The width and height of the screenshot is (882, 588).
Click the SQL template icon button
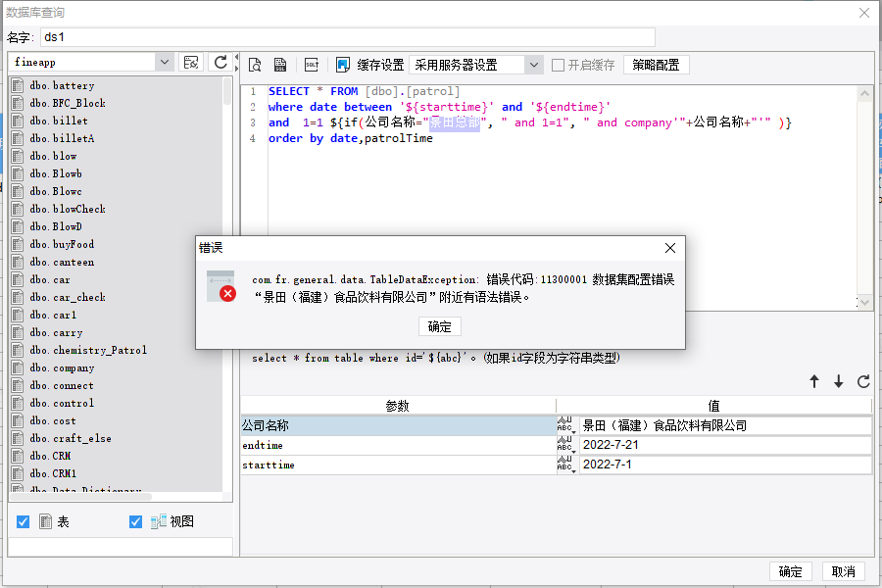click(312, 65)
